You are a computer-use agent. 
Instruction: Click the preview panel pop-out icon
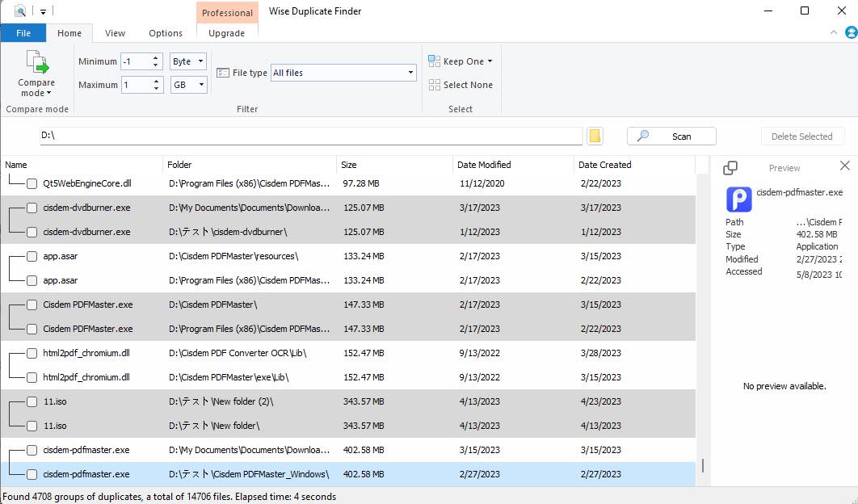(x=730, y=168)
